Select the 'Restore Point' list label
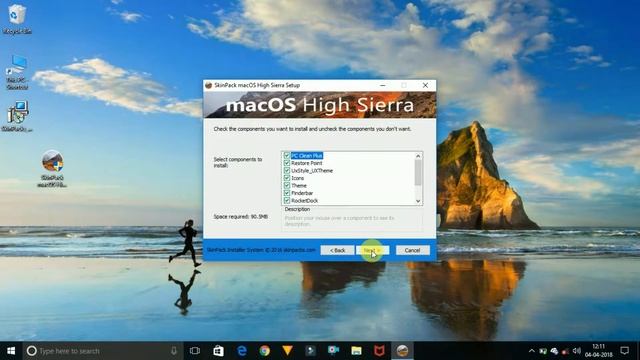Image resolution: width=640 pixels, height=360 pixels. point(307,163)
